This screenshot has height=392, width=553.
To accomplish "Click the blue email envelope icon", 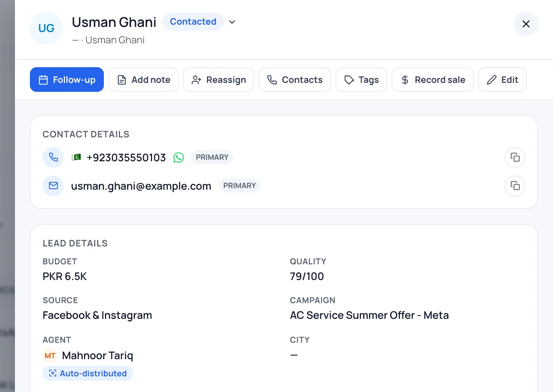I will [53, 186].
